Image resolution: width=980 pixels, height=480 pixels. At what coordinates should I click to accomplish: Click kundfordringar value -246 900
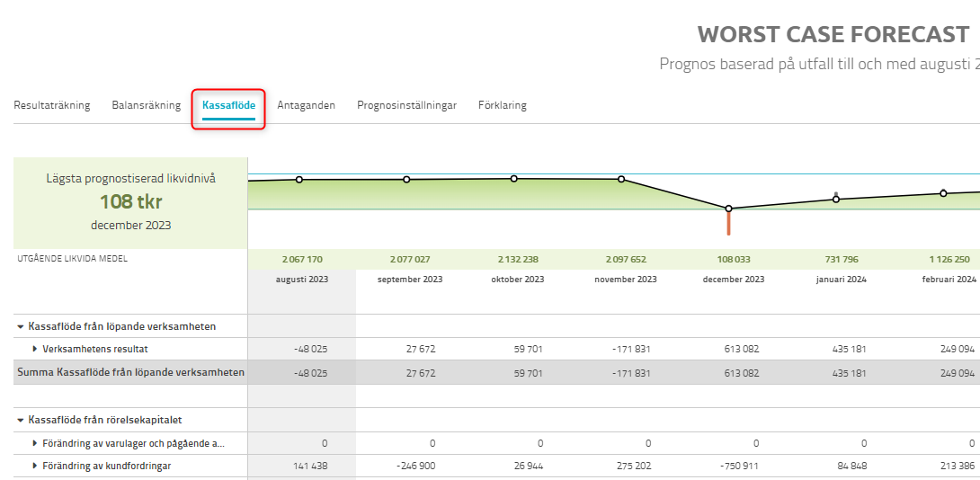(414, 466)
